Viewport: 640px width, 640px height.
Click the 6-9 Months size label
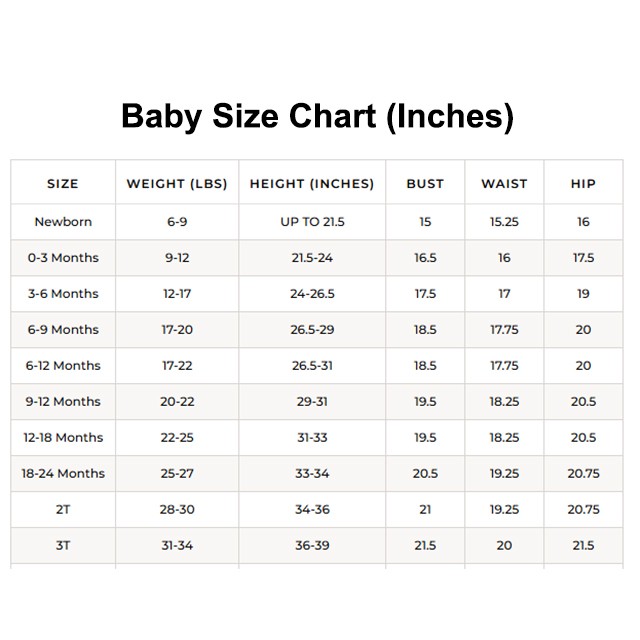pyautogui.click(x=63, y=329)
